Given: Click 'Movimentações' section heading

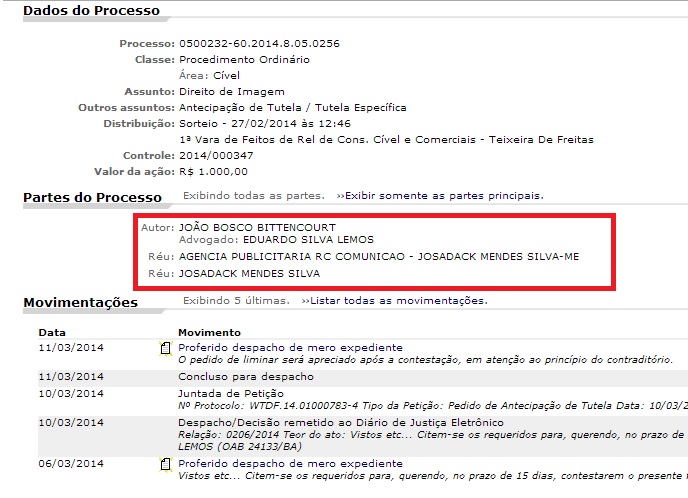Looking at the screenshot, I should (x=80, y=302).
